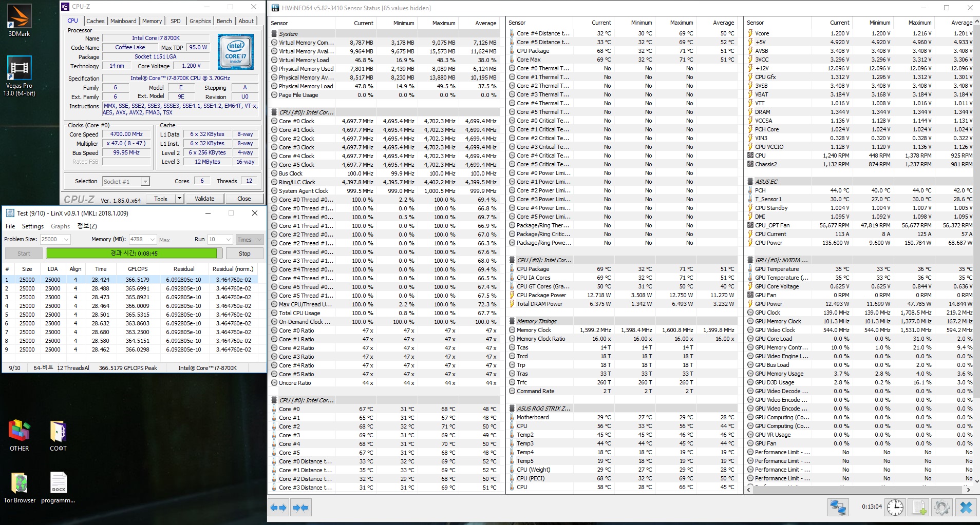Click the CPU-Z title bar app icon
The image size is (980, 525).
tap(65, 7)
